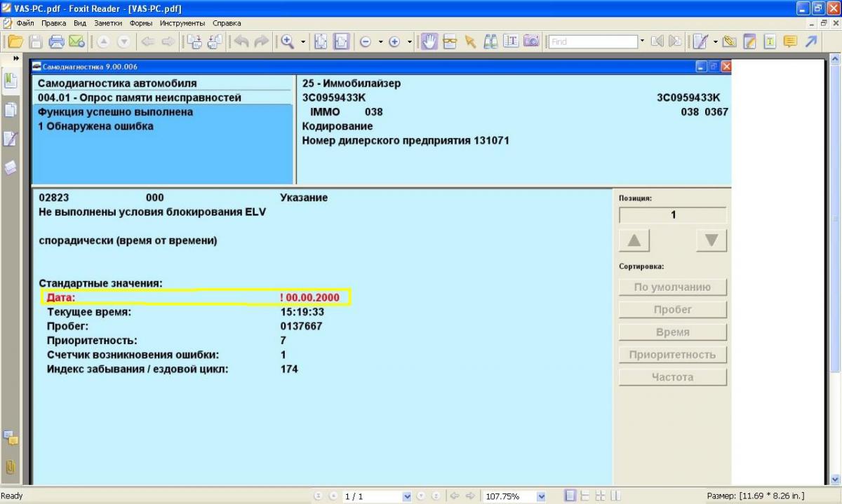This screenshot has height=504, width=842.
Task: Open the attachments paperclip panel in sidebar
Action: click(x=11, y=467)
